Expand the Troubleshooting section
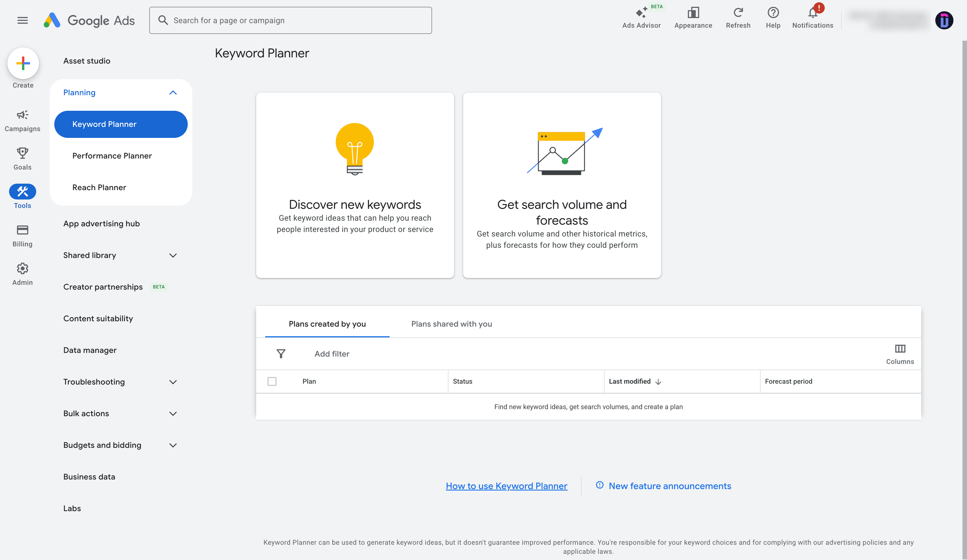 173,382
